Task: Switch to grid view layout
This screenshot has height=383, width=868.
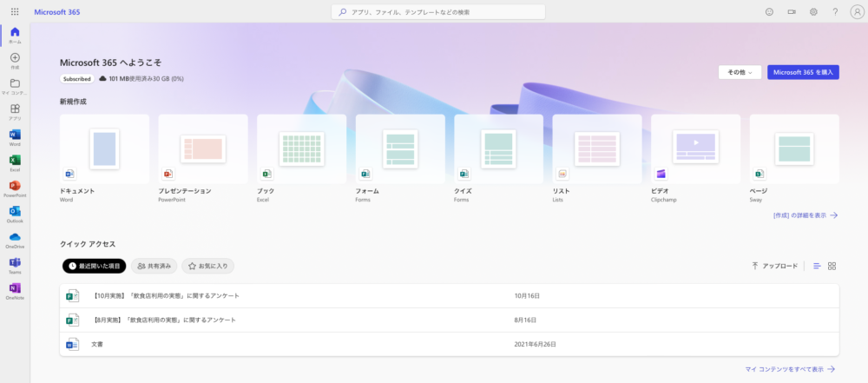Action: pyautogui.click(x=832, y=266)
